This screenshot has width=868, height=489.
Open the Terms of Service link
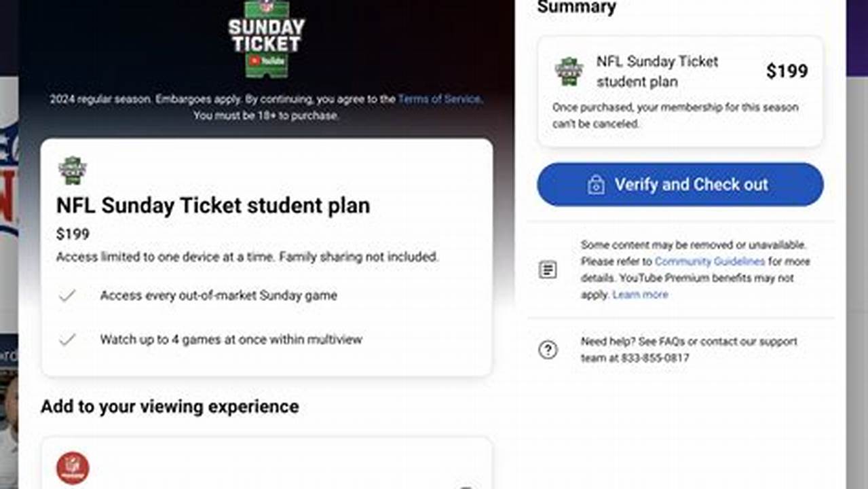point(439,98)
